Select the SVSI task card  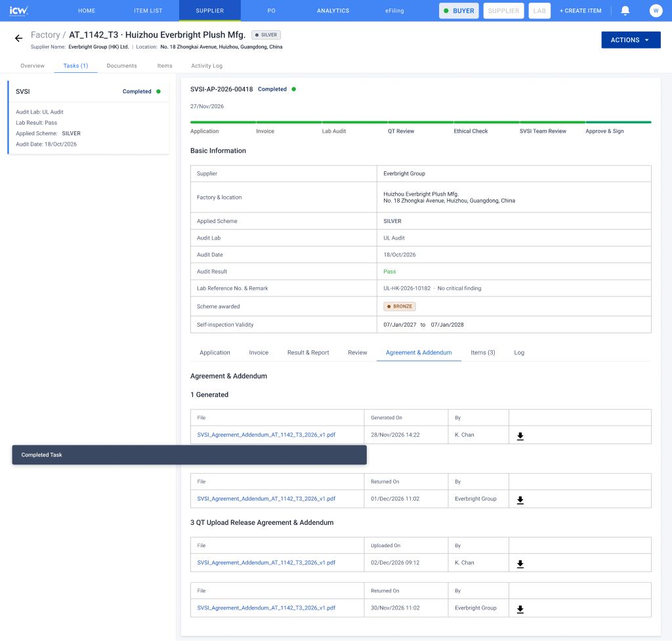pyautogui.click(x=89, y=117)
